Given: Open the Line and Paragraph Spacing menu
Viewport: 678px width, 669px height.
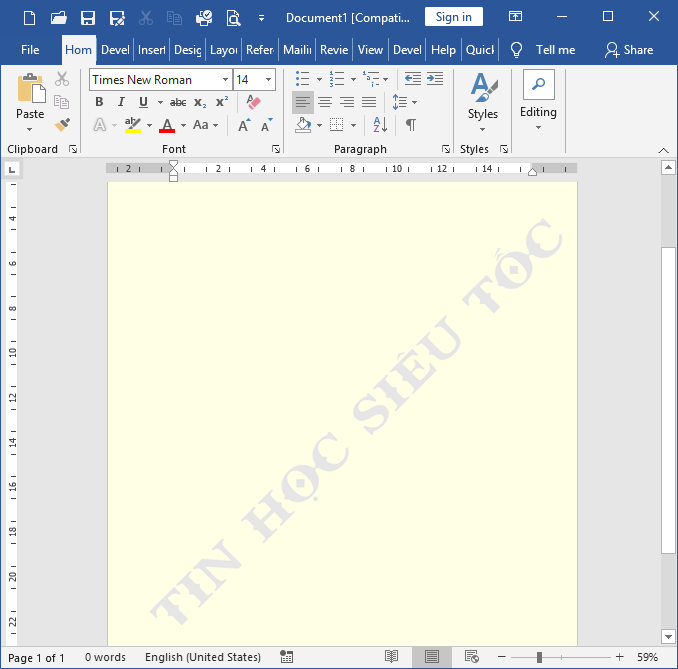Looking at the screenshot, I should (x=404, y=102).
